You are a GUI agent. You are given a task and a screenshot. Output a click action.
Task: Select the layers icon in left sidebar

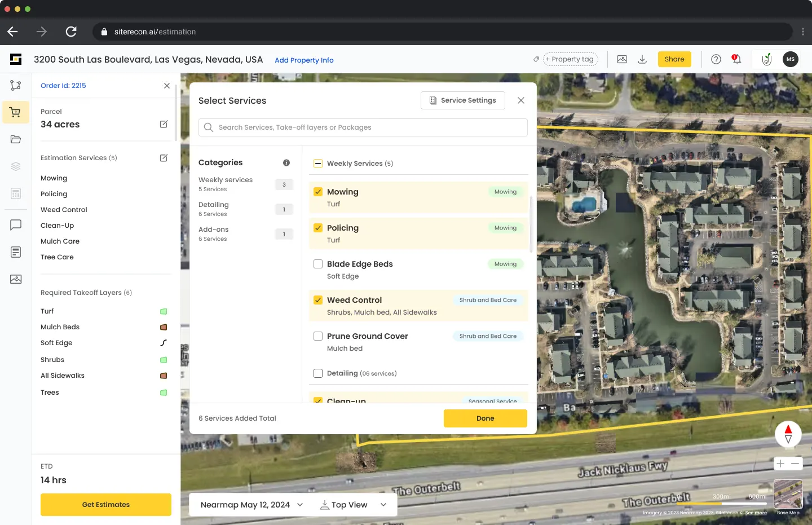16,166
